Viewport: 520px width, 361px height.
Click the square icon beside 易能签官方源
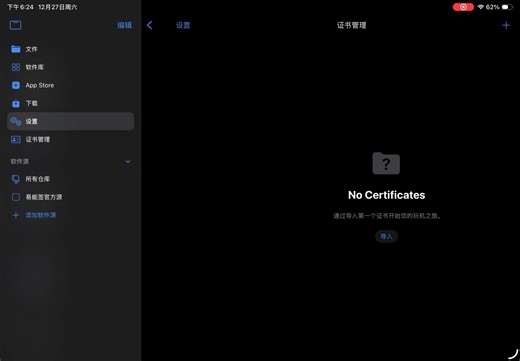point(16,197)
